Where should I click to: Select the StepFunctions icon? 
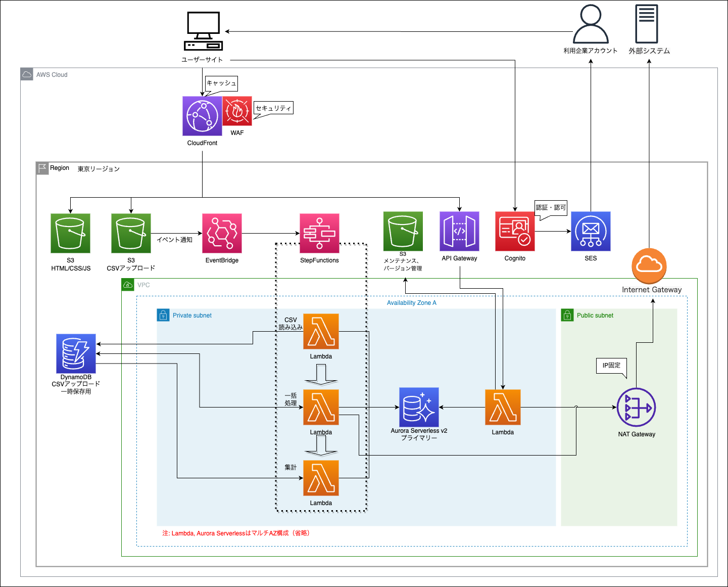pyautogui.click(x=320, y=234)
